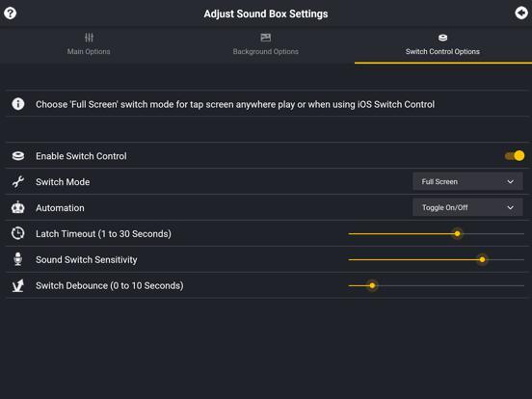Screen dimensions: 532x399
Task: Click the Sound Switch Sensitivity slider handle
Action: 482,259
